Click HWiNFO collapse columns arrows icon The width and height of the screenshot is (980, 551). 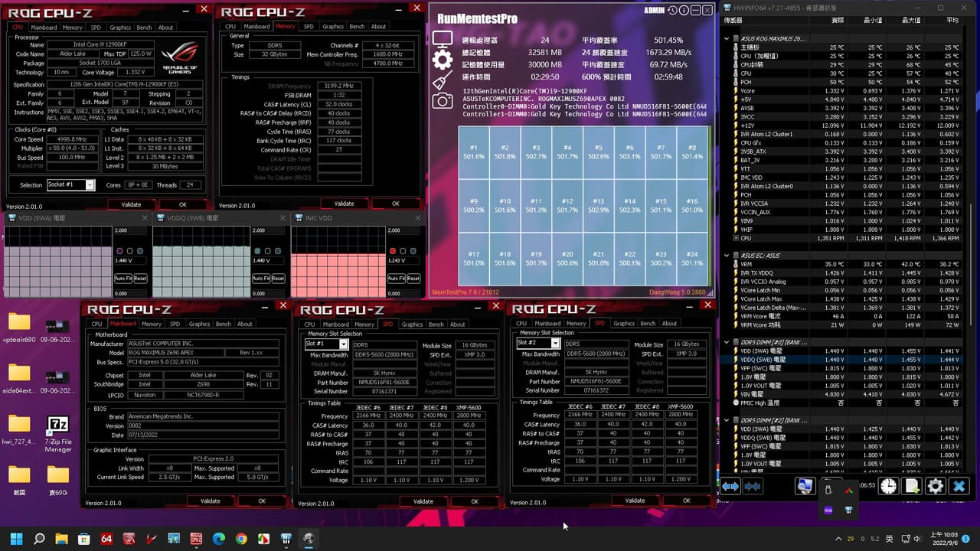pos(753,486)
